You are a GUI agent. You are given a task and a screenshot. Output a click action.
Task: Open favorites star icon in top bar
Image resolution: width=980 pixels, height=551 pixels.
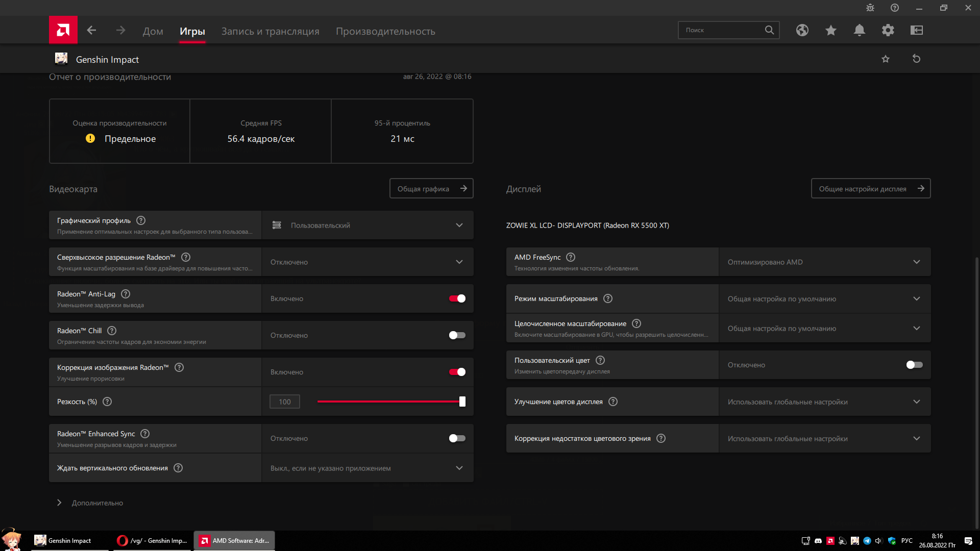point(830,30)
